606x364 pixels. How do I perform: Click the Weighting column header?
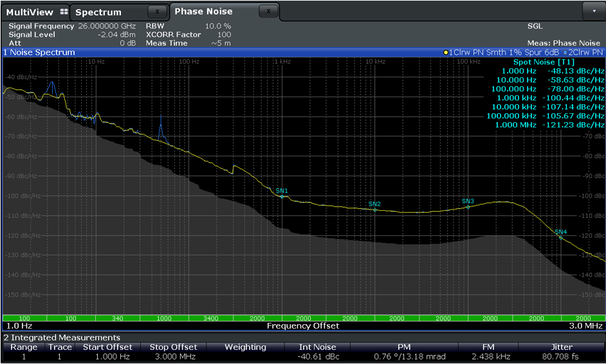(x=245, y=347)
